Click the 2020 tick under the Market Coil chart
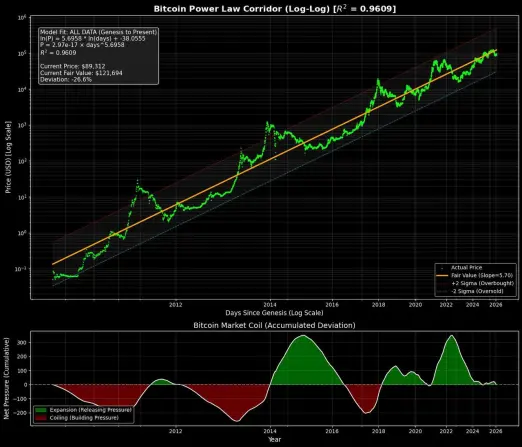The image size is (522, 447). coord(415,431)
